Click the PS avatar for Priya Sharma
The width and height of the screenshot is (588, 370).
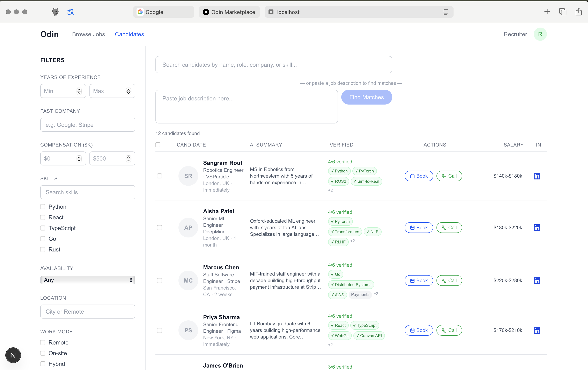[188, 330]
